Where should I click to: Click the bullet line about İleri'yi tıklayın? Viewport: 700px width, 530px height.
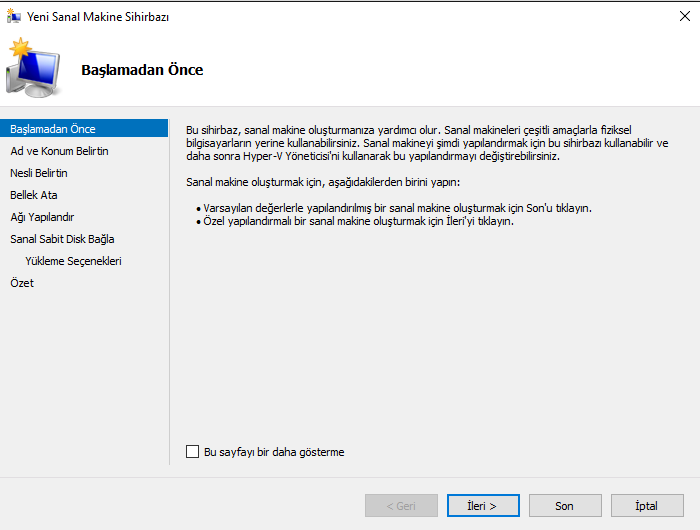pyautogui.click(x=355, y=221)
